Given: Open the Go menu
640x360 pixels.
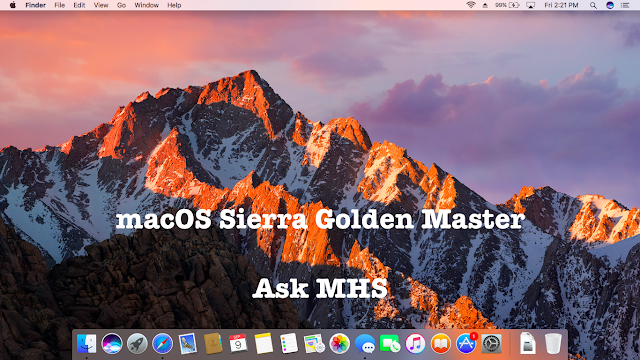Looking at the screenshot, I should [121, 5].
